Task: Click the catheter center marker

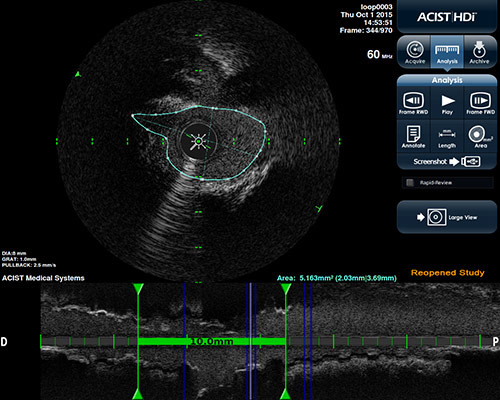Action: coord(198,142)
